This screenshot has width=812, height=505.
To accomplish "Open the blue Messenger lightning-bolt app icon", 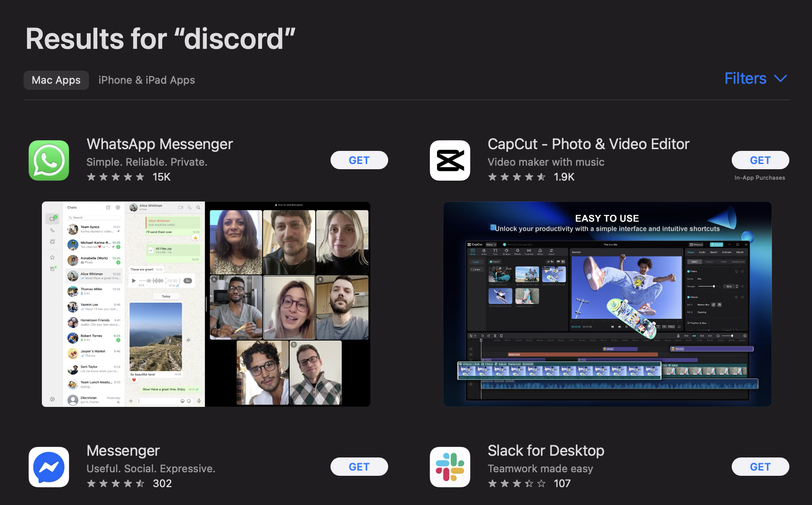I will point(49,467).
